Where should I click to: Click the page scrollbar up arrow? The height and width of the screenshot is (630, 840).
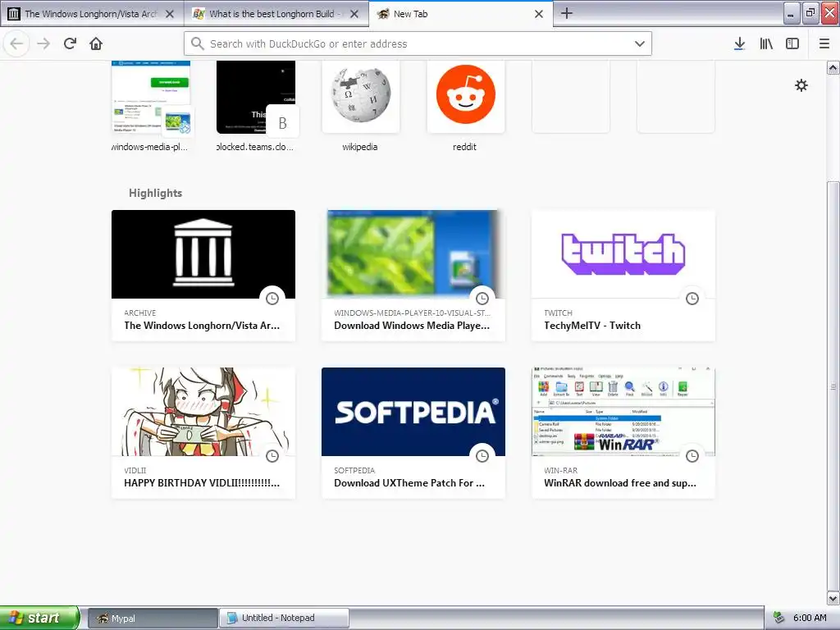tap(833, 67)
